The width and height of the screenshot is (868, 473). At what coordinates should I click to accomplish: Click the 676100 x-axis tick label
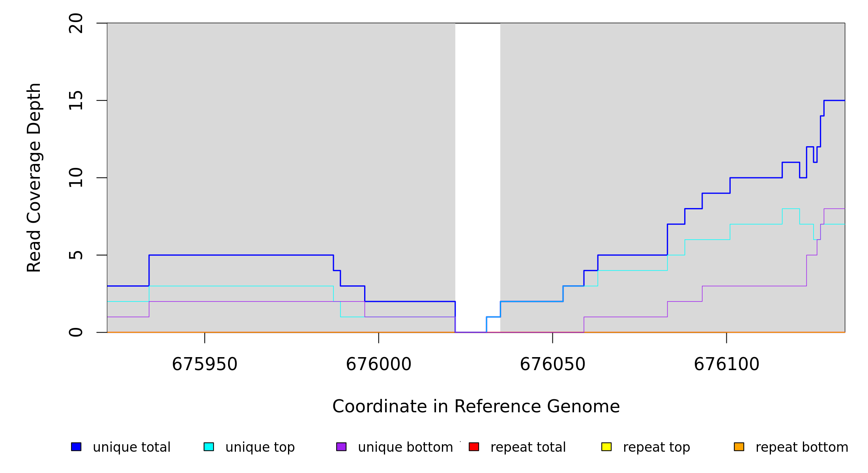(x=726, y=364)
